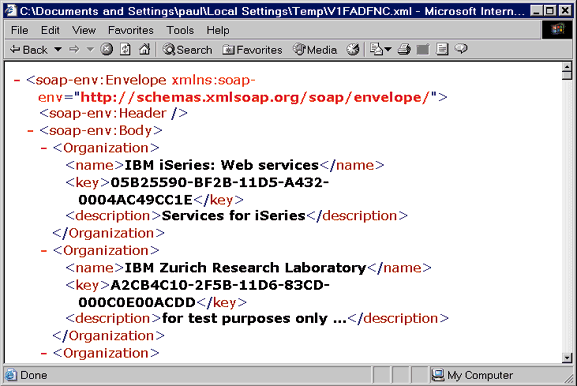Click the IE page icon in title bar

tap(10, 10)
